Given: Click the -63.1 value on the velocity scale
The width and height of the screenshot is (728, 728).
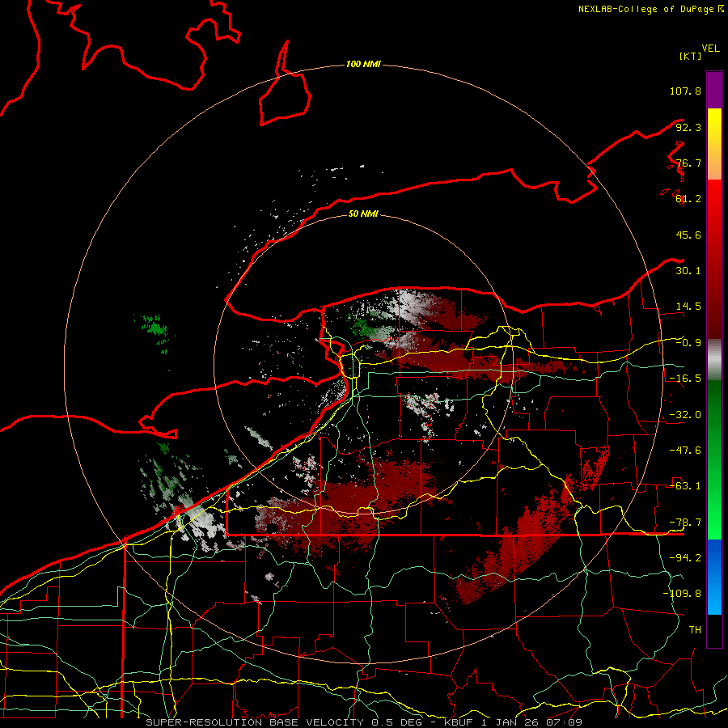Looking at the screenshot, I should 685,486.
